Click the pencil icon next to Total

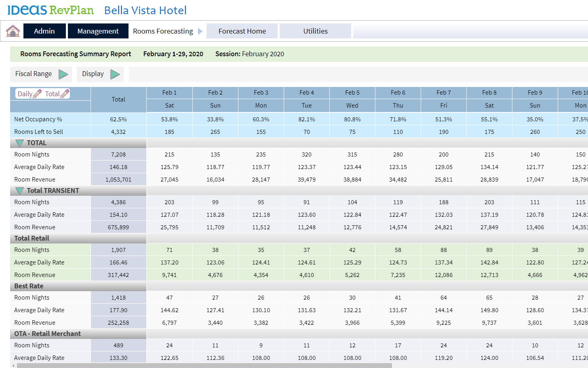pos(65,94)
